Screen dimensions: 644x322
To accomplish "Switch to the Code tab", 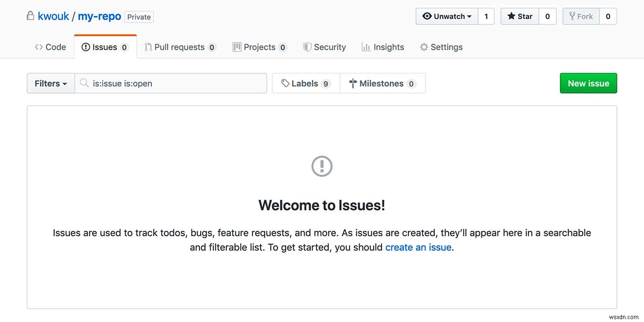I will pos(50,47).
